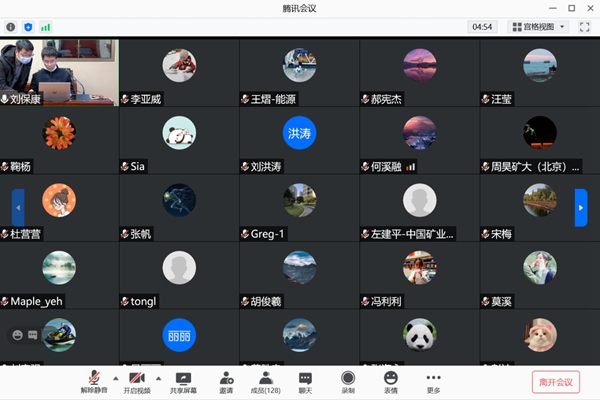Image resolution: width=600 pixels, height=400 pixels.
Task: Click the green network signal icon
Action: point(45,27)
